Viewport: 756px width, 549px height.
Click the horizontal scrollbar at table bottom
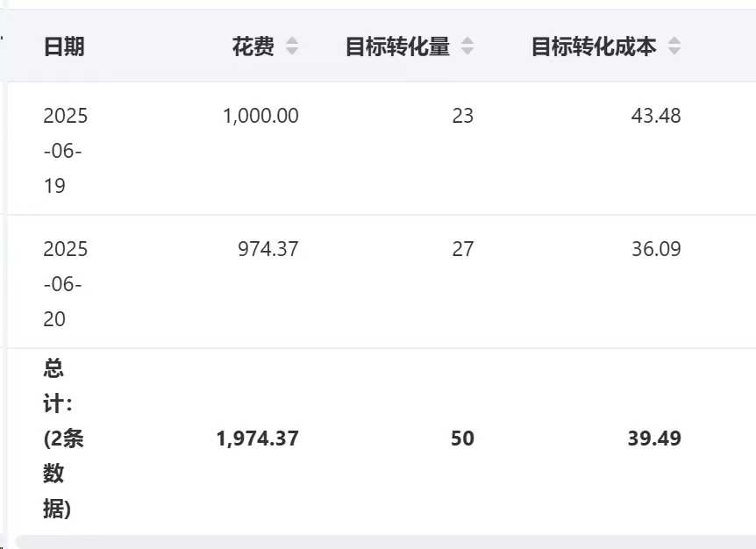pos(386,542)
